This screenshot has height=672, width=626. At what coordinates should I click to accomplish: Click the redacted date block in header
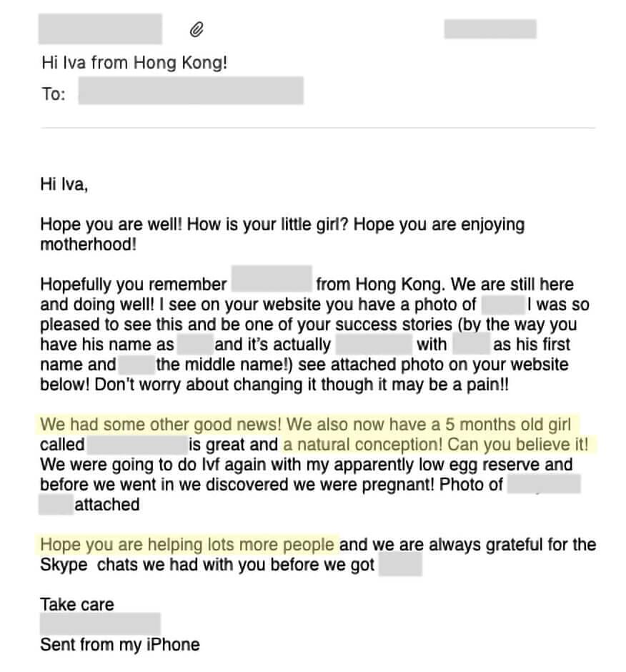point(490,29)
